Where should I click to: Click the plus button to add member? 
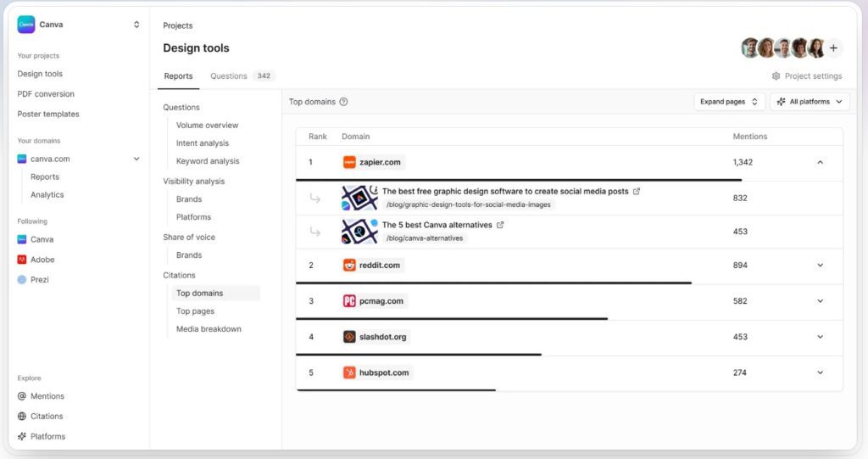833,48
